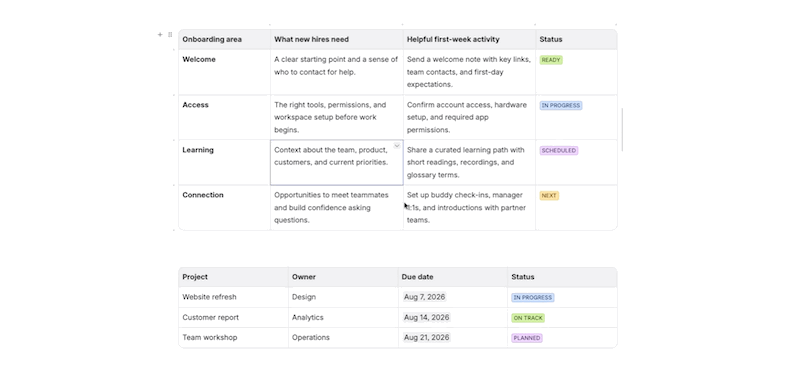
Task: Open the Aug 21, 2026 due date
Action: coord(427,337)
